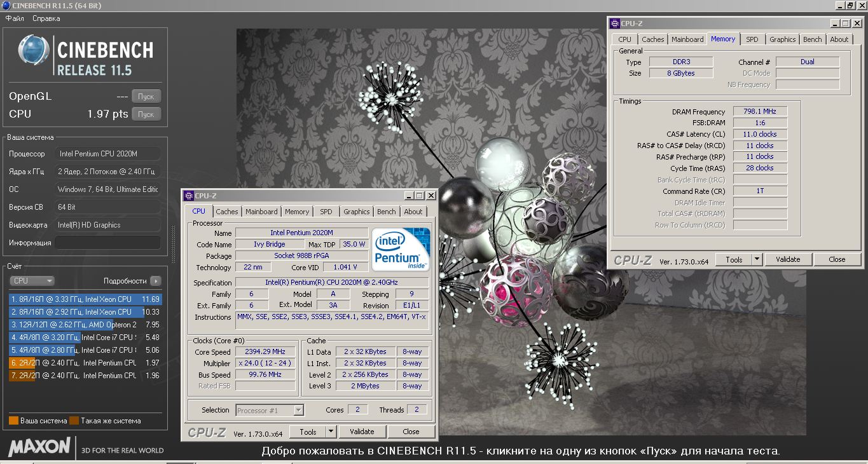Switch to SPD tab in upper-right CPU-Z window
Image resolution: width=868 pixels, height=464 pixels.
752,39
